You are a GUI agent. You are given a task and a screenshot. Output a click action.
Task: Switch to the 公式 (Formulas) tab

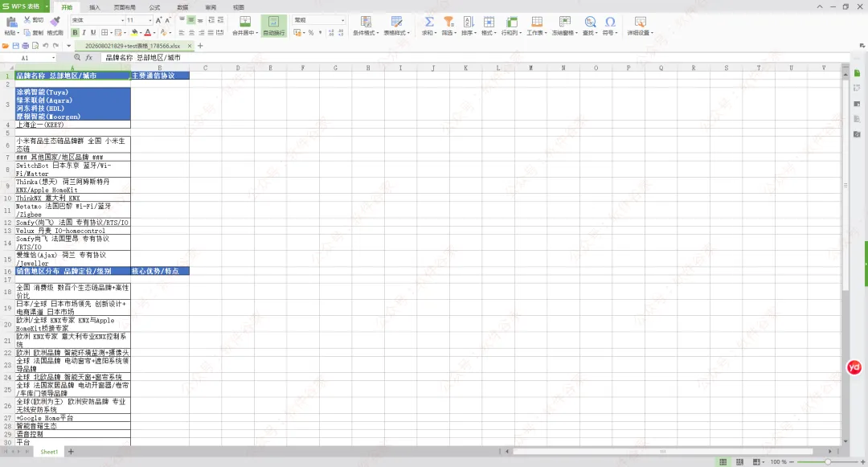coord(154,7)
